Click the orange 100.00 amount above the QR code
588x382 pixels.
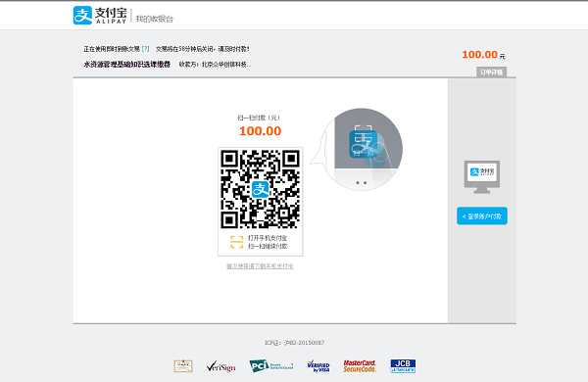pos(261,131)
